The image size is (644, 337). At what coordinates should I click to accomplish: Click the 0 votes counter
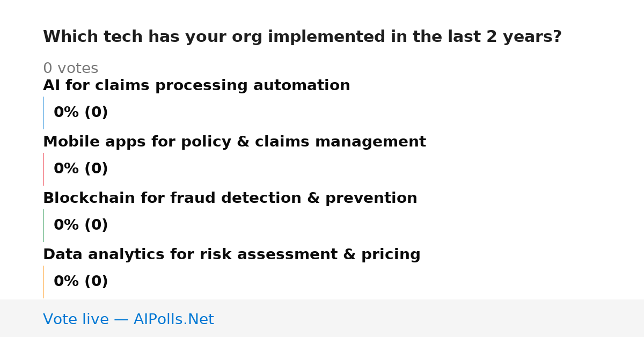(71, 69)
